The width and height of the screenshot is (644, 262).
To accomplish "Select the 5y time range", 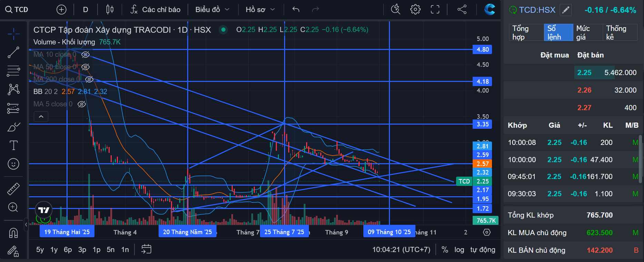I will (x=40, y=250).
